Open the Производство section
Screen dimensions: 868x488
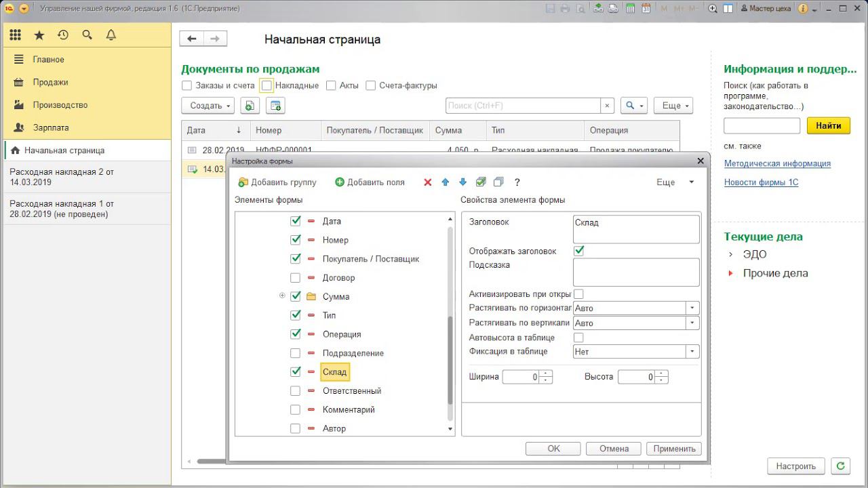60,105
